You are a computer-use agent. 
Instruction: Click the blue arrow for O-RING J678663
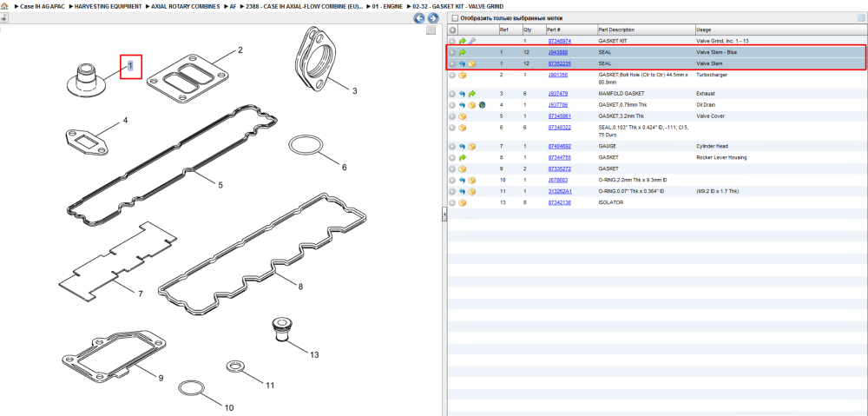[463, 180]
